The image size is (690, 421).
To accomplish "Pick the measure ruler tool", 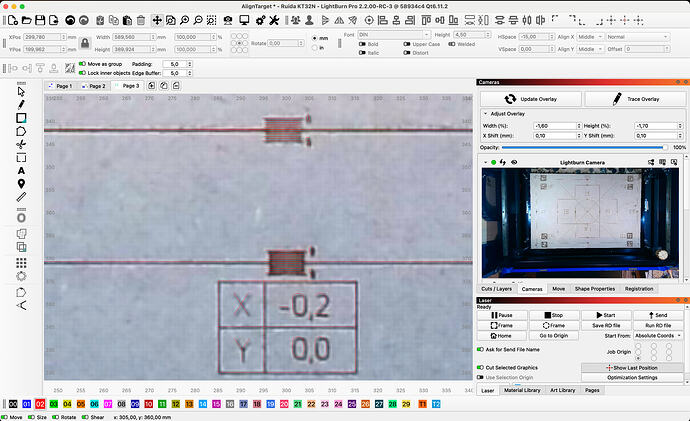I will point(21,197).
